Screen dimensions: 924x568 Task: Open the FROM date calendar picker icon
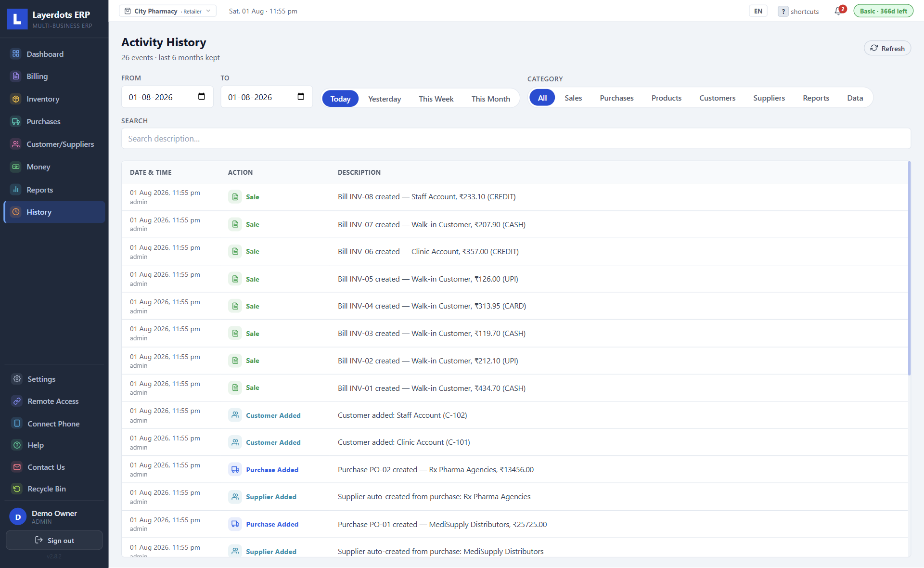(202, 97)
